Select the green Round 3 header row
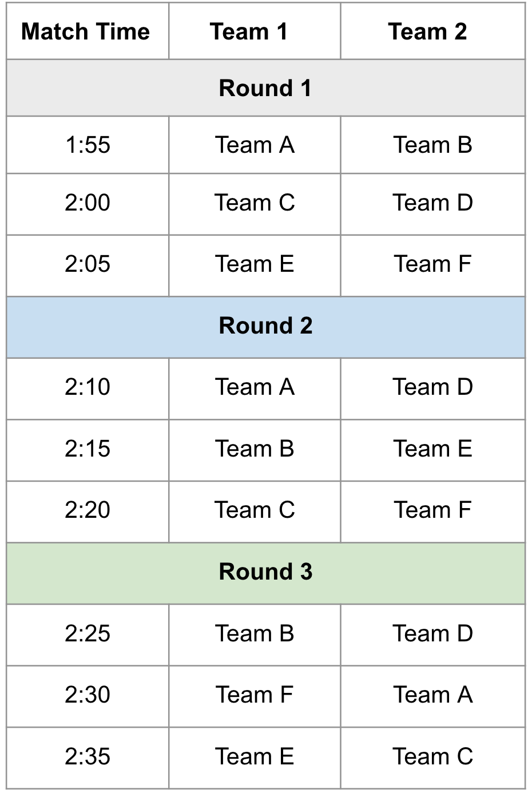This screenshot has width=532, height=793. tap(265, 572)
